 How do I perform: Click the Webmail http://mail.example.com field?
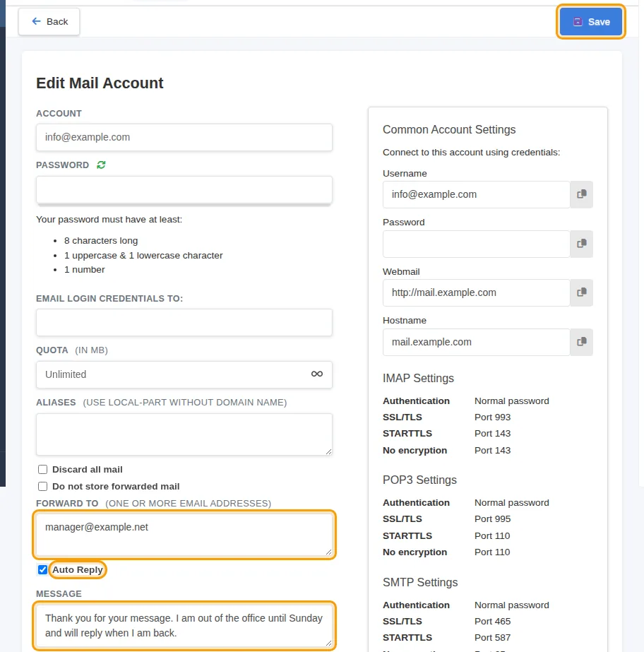tap(476, 292)
